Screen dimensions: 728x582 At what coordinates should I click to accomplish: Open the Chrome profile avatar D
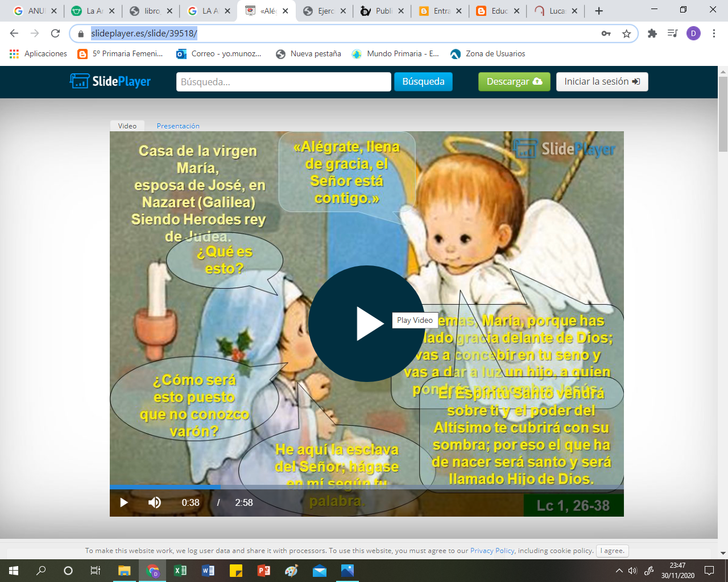coord(693,34)
